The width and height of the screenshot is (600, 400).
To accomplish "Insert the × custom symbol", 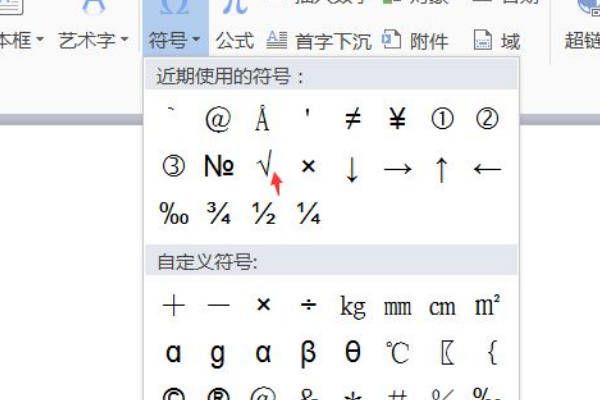I will click(264, 305).
